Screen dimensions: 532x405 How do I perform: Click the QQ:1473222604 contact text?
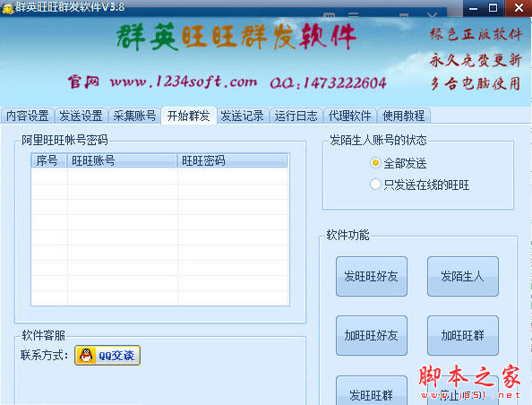click(328, 83)
